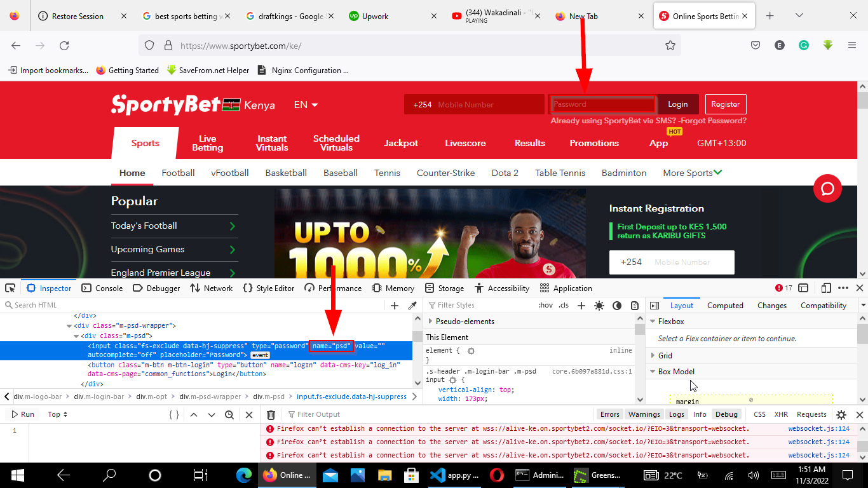Click the Forgot Password link
Viewport: 868px width, 488px height.
point(712,121)
